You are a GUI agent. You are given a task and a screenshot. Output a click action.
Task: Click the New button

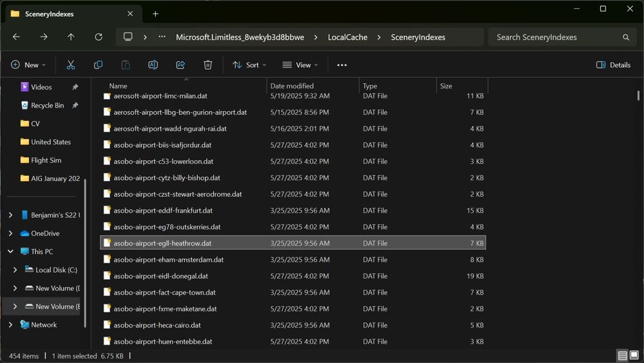click(28, 64)
